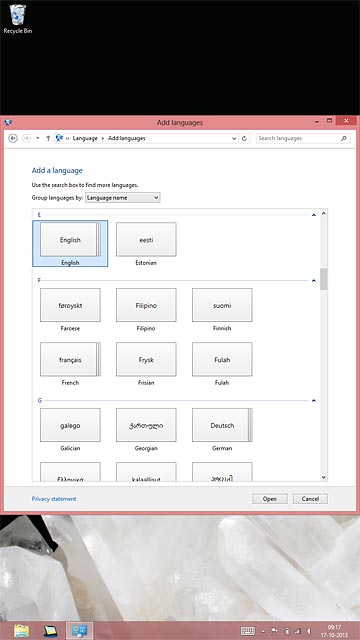Screen dimensions: 360x640
Task: Click the Back navigation arrow
Action: pyautogui.click(x=13, y=138)
